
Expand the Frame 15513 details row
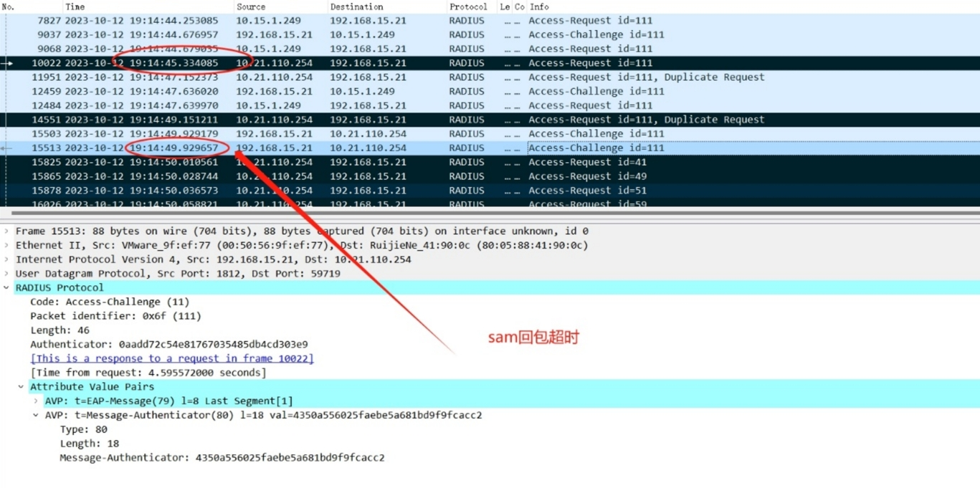point(7,231)
